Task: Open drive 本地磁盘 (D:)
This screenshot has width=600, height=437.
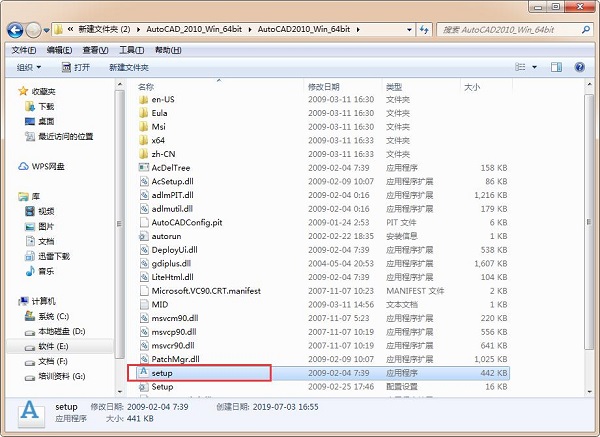Action: pyautogui.click(x=55, y=331)
